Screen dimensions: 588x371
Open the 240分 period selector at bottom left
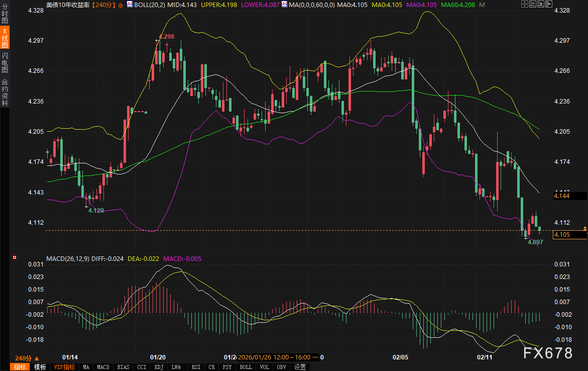pos(24,358)
